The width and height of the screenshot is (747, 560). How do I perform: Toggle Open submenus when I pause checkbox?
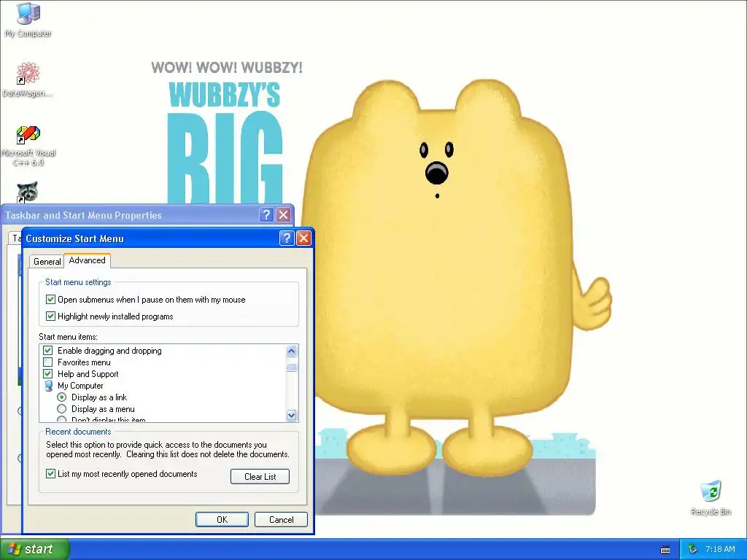[x=50, y=300]
